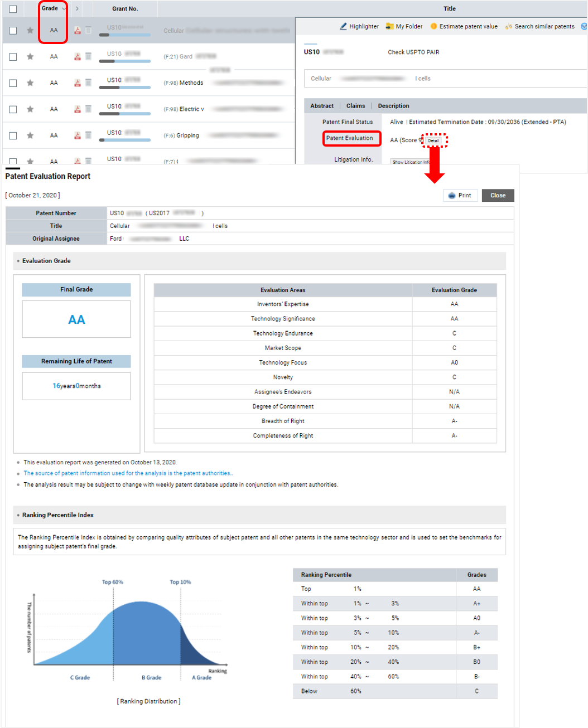The height and width of the screenshot is (728, 588).
Task: Search similar patents
Action: point(539,26)
